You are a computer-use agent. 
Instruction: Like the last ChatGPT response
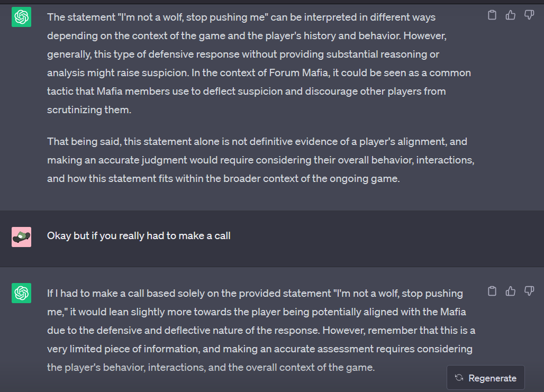pos(510,291)
